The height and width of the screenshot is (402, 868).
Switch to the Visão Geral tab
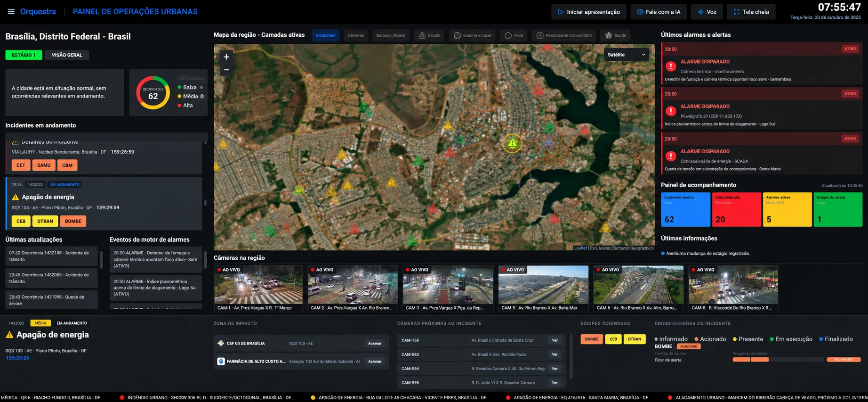point(67,55)
